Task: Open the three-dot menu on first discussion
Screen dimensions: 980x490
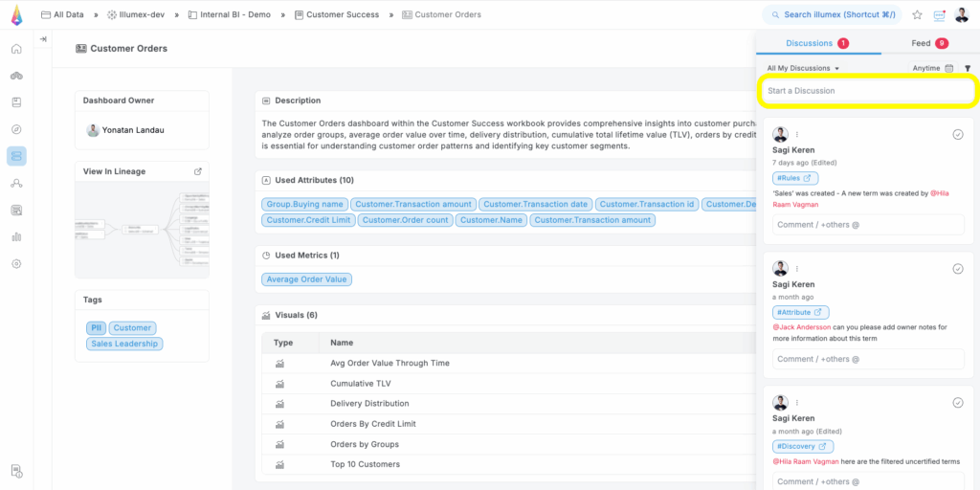Action: tap(797, 135)
